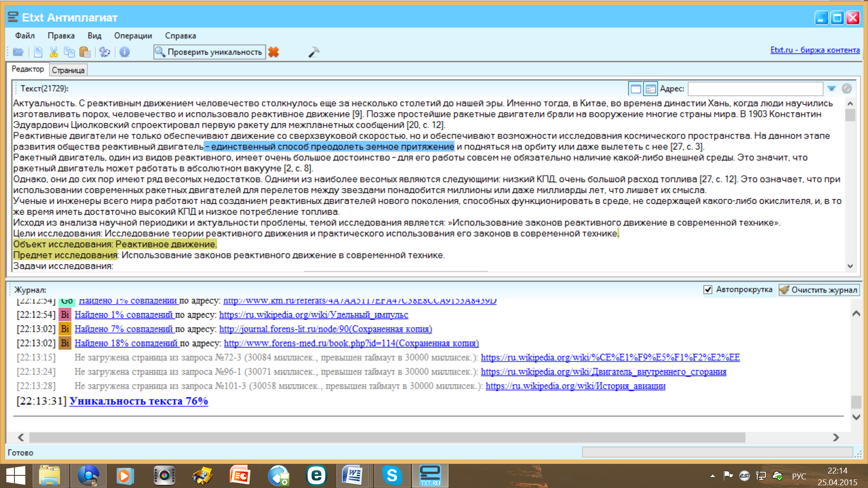Click the blue info icon

point(124,52)
